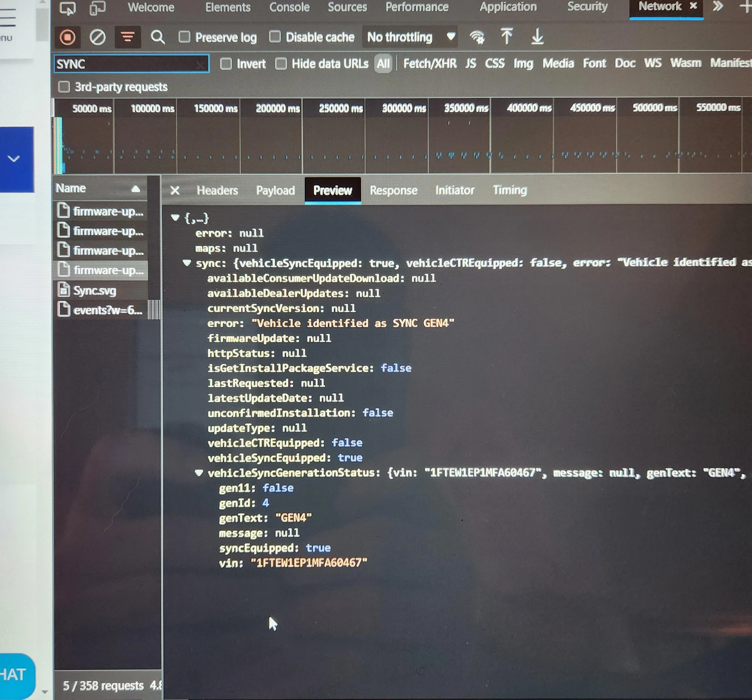Open inspect element picker tool
Screen dimensions: 752x700
click(68, 8)
